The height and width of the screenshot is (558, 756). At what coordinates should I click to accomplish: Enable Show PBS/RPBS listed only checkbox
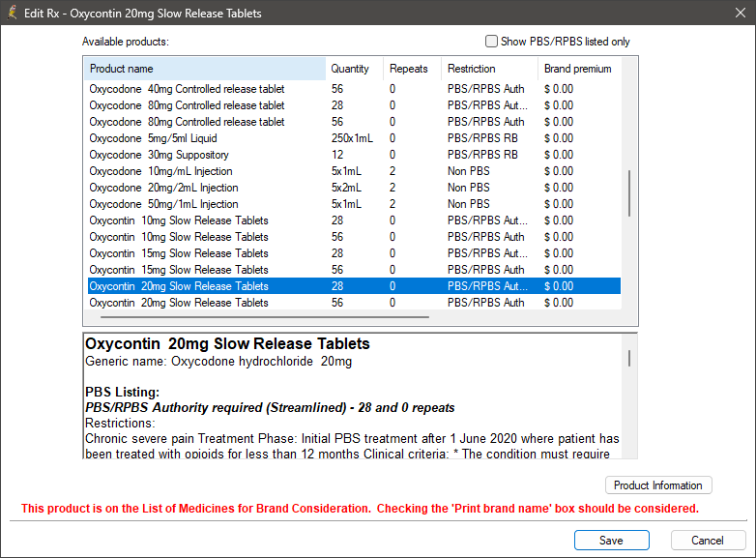click(x=491, y=42)
